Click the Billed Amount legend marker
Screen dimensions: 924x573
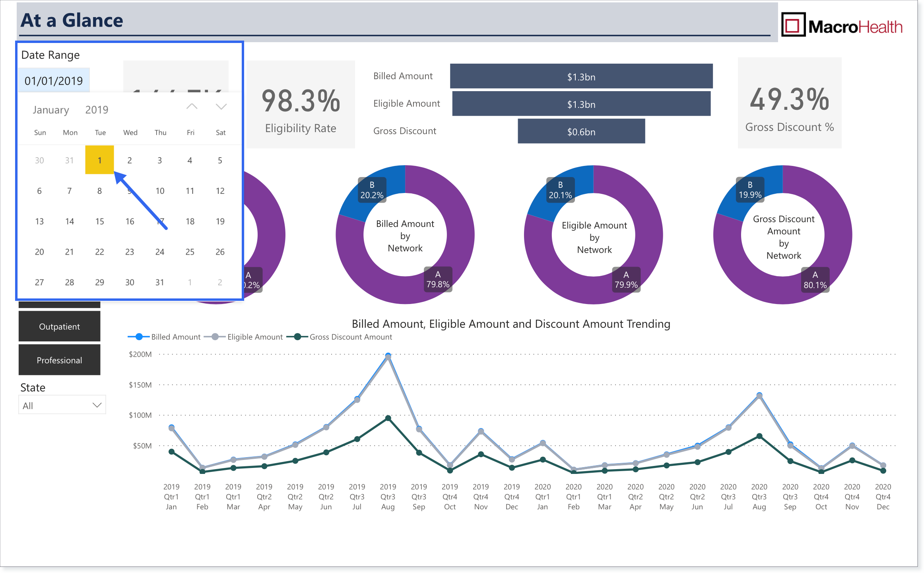pos(139,337)
